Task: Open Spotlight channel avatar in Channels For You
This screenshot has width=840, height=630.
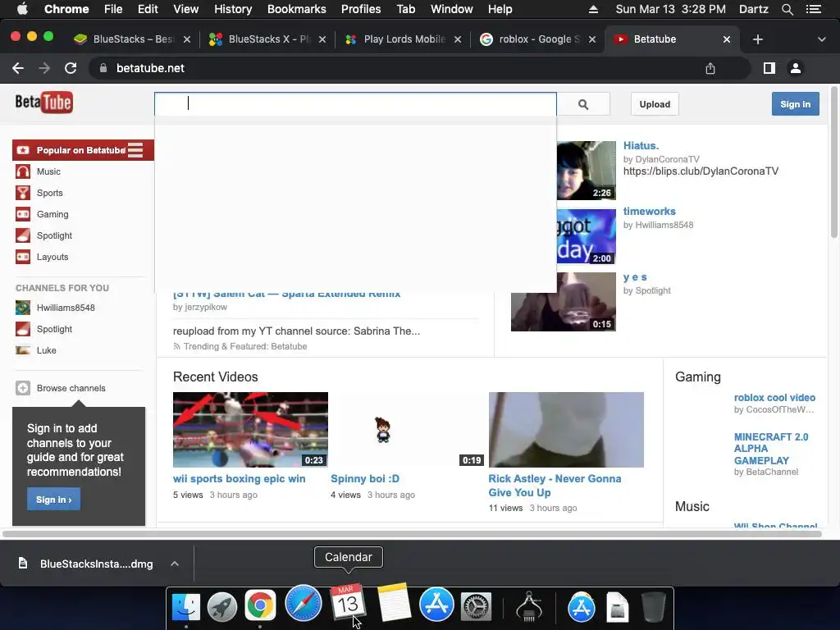Action: click(22, 329)
